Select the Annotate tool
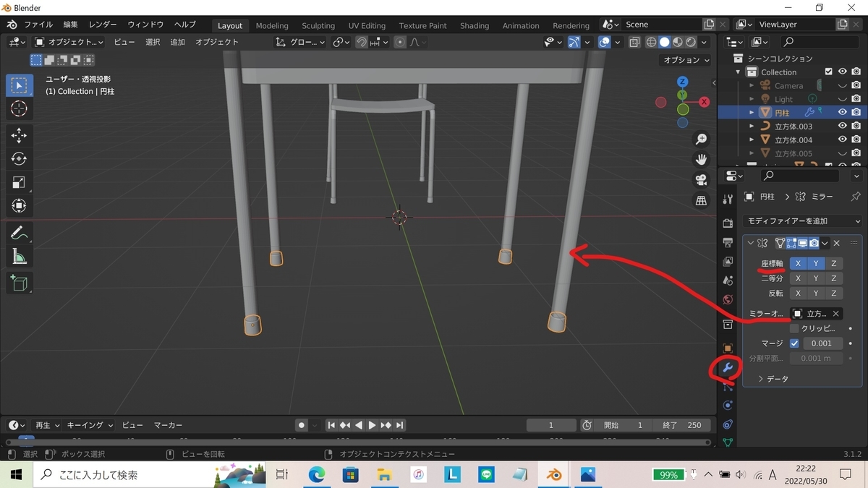Viewport: 868px width, 488px height. click(x=20, y=233)
